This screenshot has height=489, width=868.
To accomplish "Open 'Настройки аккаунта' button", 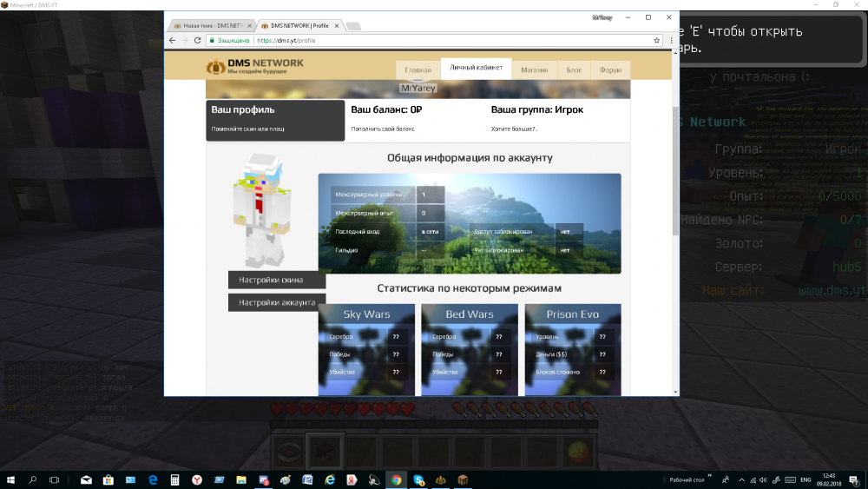I will (x=277, y=302).
